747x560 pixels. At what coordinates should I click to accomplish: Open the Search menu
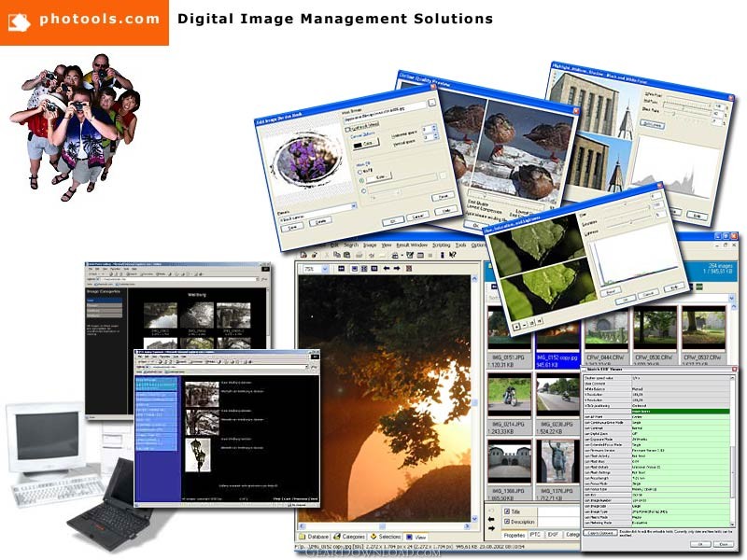(350, 245)
